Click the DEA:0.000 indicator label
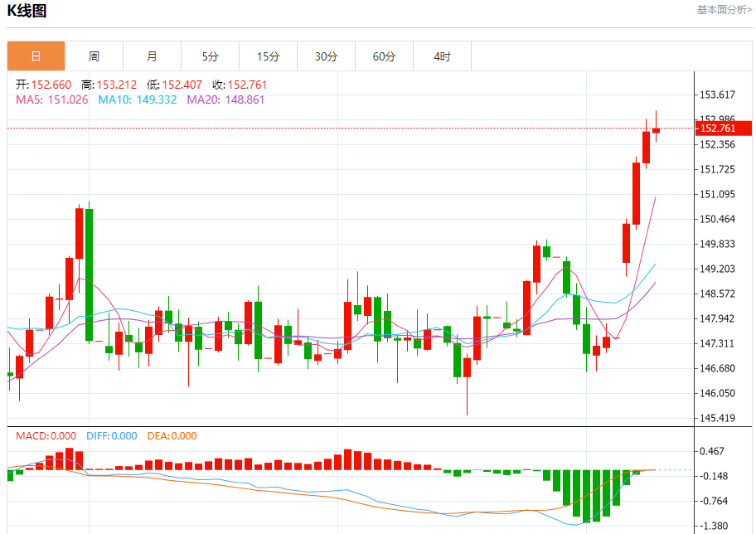 click(x=172, y=436)
